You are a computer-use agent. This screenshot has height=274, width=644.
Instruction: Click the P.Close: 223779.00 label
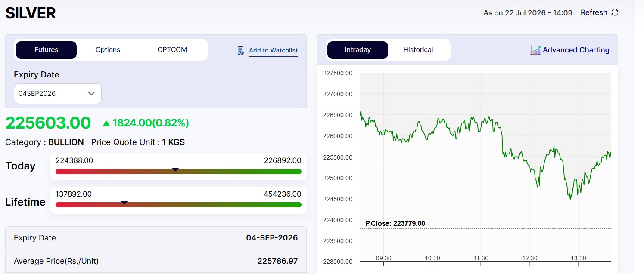click(395, 223)
